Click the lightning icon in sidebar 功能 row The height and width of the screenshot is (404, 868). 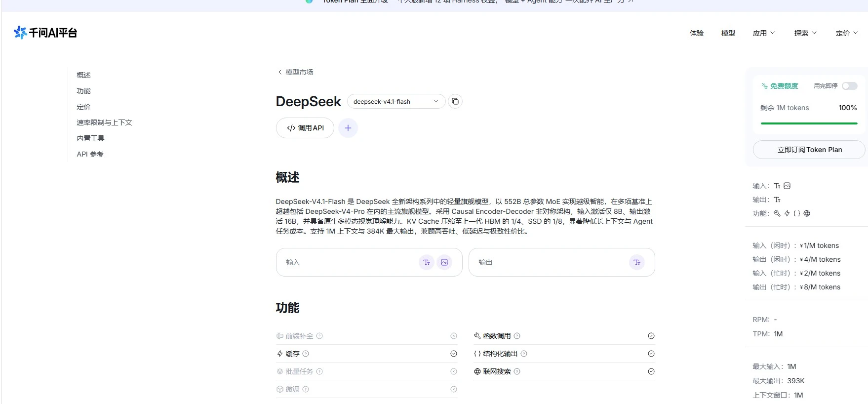(x=787, y=213)
